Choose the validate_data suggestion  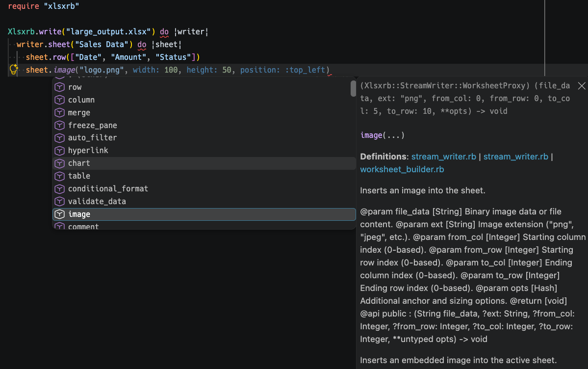[204, 202]
